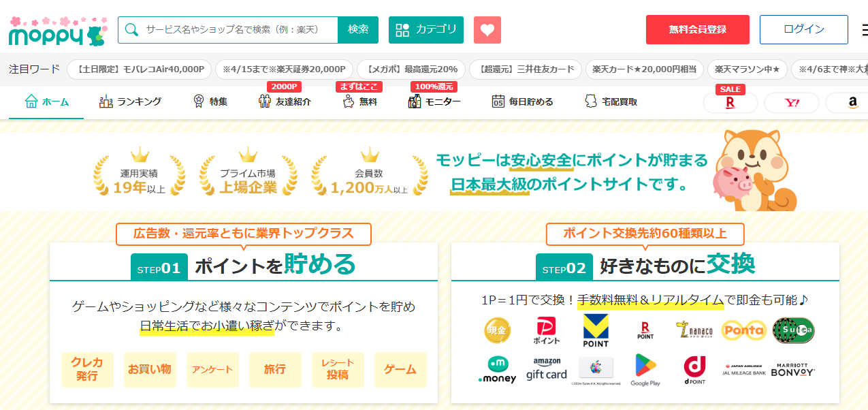Click the Rakuten R shop shortcut

[730, 103]
